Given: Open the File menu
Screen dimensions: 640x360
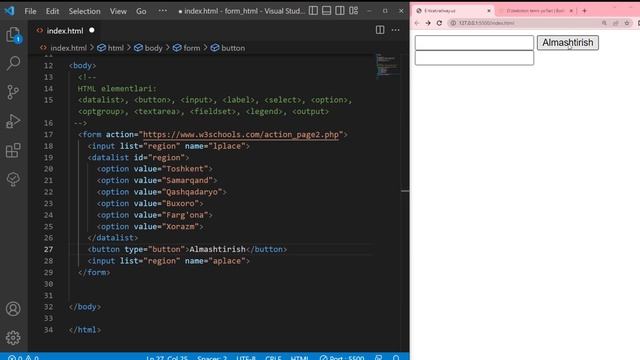Looking at the screenshot, I should click(x=30, y=11).
